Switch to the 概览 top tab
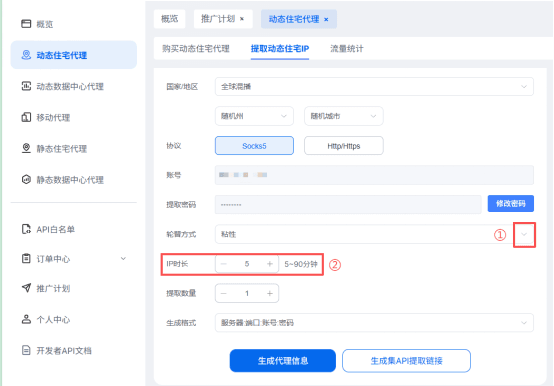Screen dimensions: 554x386 coord(170,19)
